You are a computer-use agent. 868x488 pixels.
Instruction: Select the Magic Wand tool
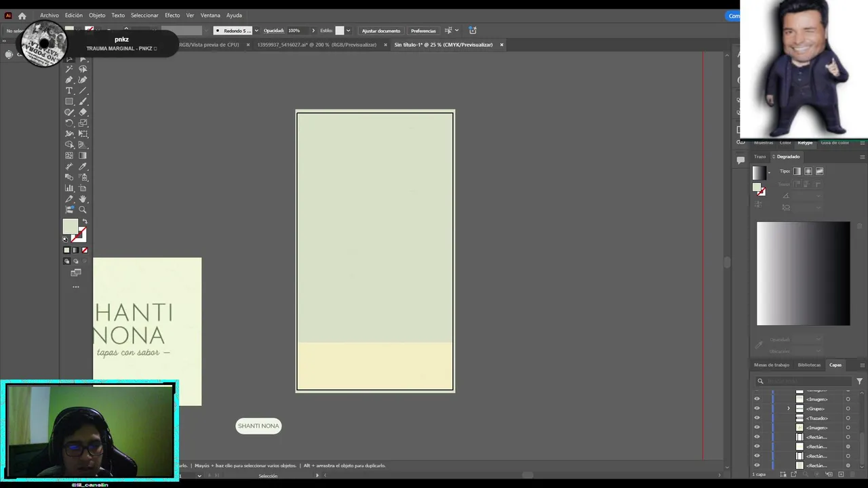tap(69, 69)
